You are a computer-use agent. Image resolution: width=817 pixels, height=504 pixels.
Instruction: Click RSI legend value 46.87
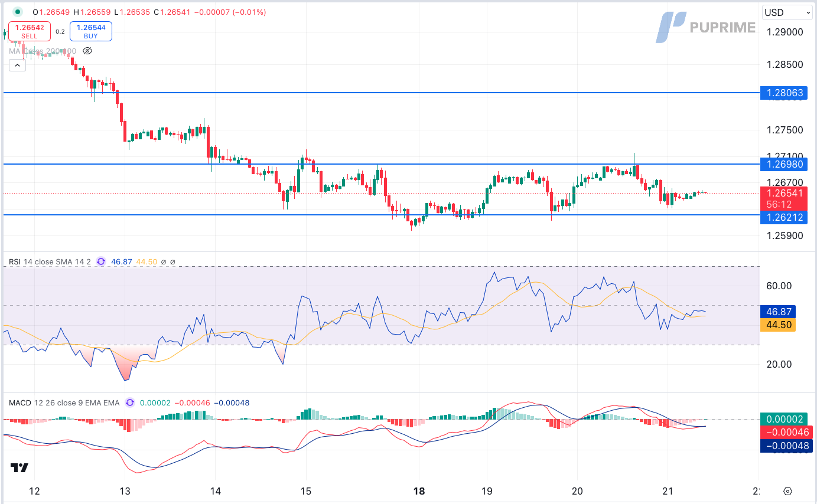click(x=121, y=261)
